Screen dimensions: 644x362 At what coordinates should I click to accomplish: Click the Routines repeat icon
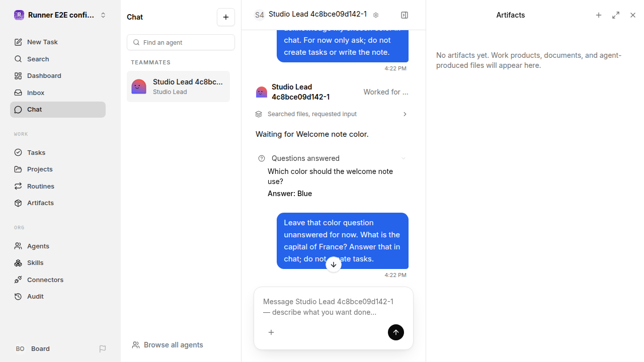click(18, 186)
